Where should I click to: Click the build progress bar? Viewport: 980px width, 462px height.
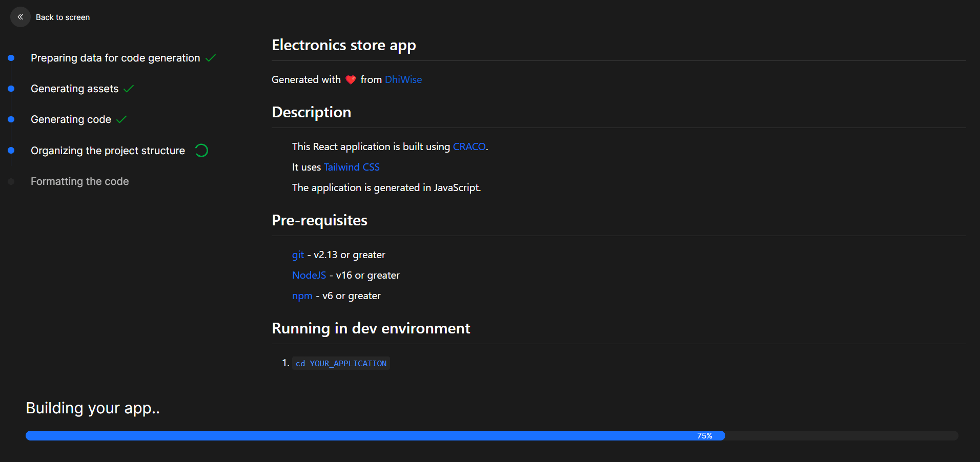tap(492, 435)
